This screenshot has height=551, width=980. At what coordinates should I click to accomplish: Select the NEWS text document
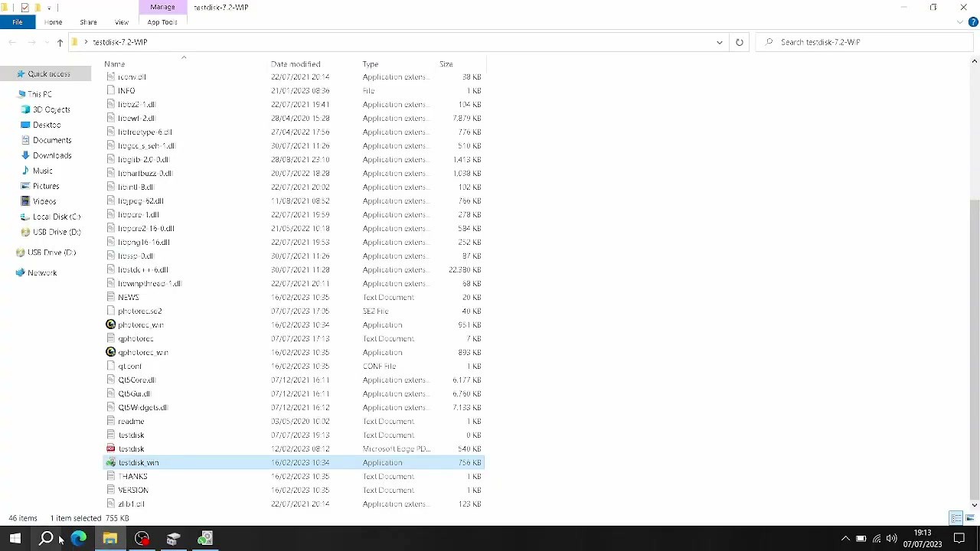coord(294,298)
